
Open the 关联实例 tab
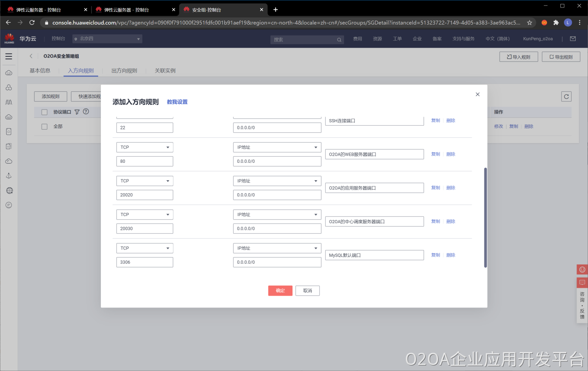(x=165, y=71)
